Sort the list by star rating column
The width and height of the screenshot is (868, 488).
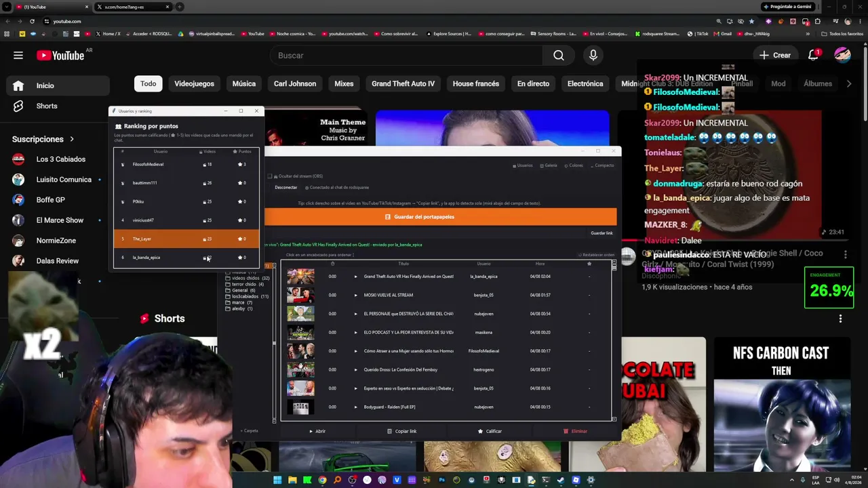[589, 264]
